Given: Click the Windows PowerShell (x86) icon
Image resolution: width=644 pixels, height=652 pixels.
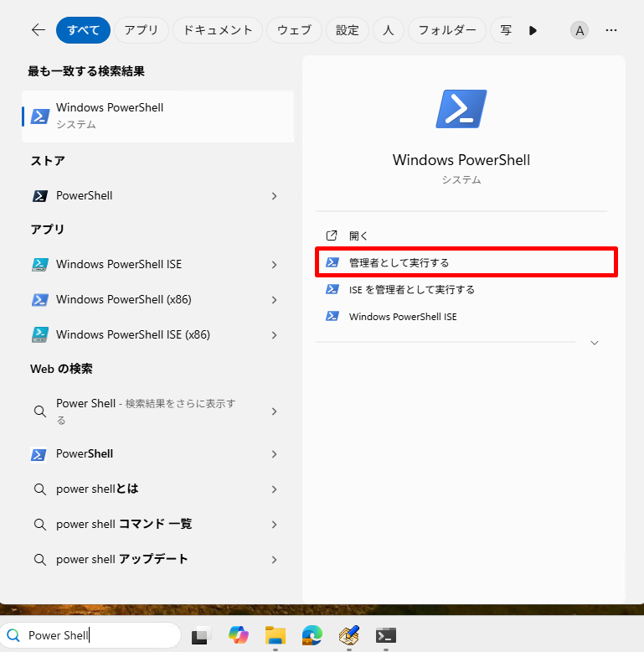Looking at the screenshot, I should click(40, 300).
